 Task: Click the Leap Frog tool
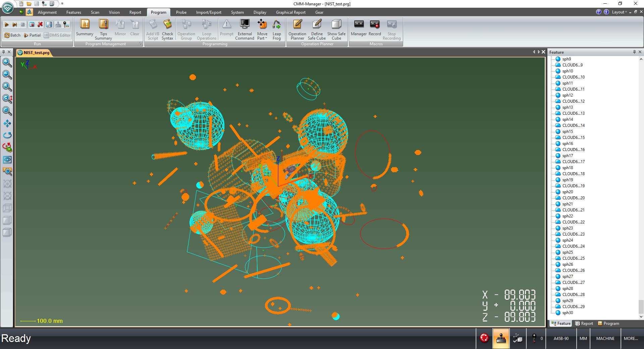[x=277, y=30]
